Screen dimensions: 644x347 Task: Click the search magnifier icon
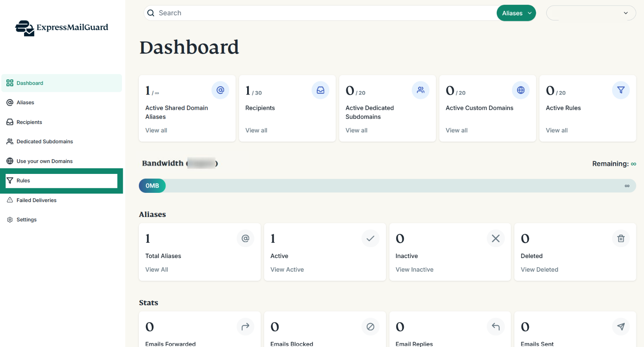pyautogui.click(x=151, y=13)
